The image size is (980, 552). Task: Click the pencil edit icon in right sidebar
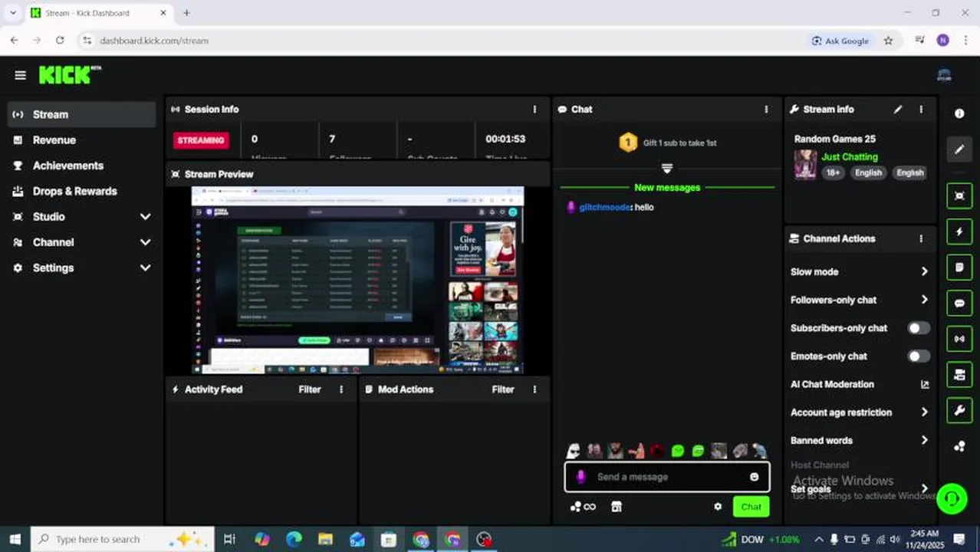959,149
